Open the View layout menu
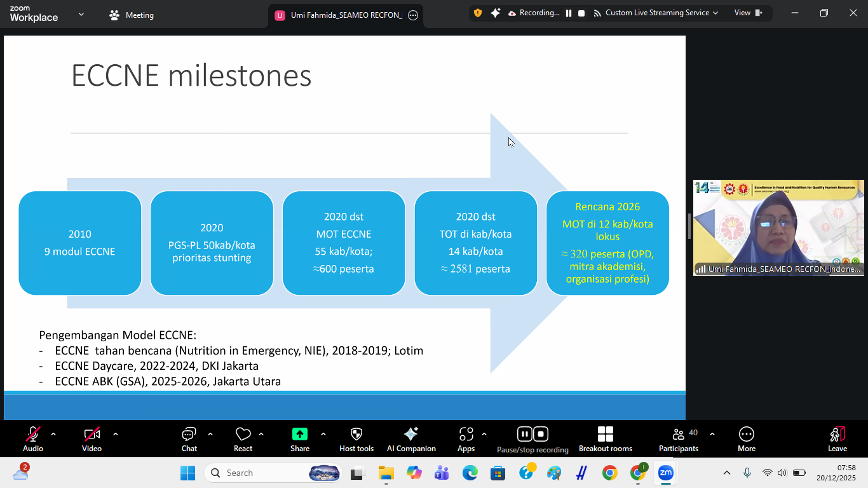 [748, 13]
